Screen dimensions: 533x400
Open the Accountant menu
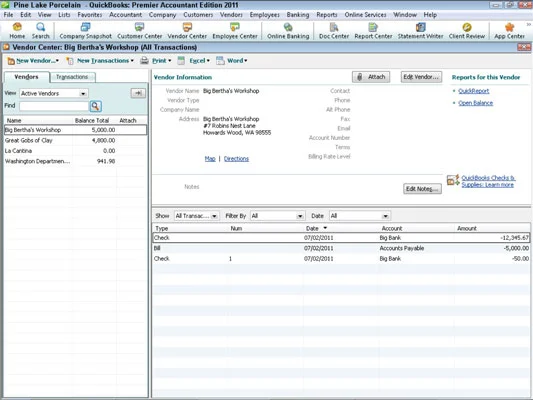(x=125, y=15)
